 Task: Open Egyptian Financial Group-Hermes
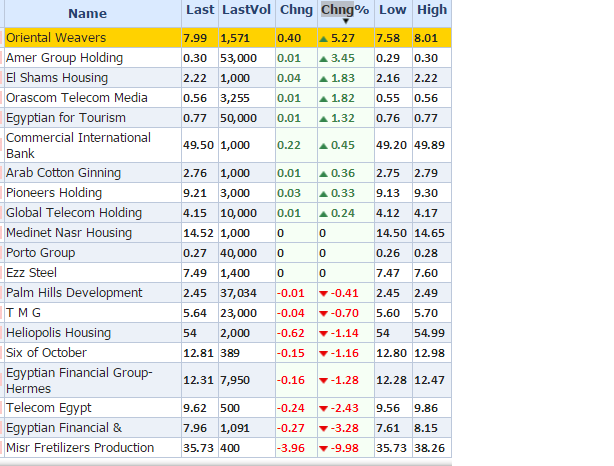[x=79, y=380]
